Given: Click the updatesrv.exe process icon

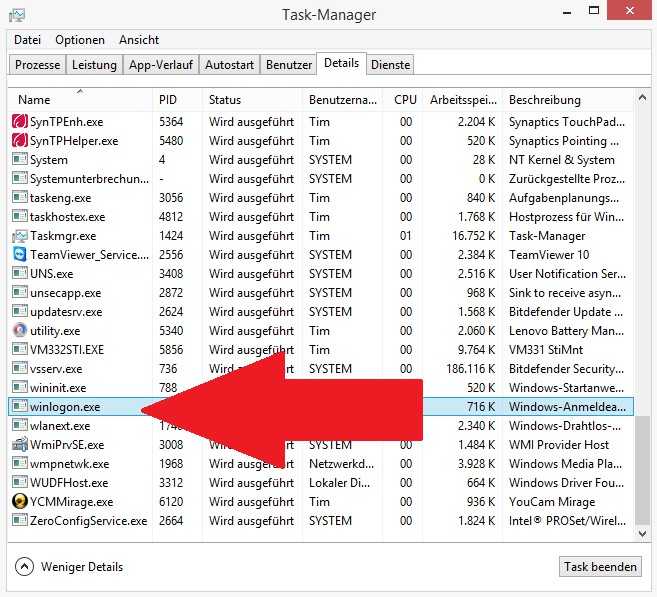Looking at the screenshot, I should [20, 311].
